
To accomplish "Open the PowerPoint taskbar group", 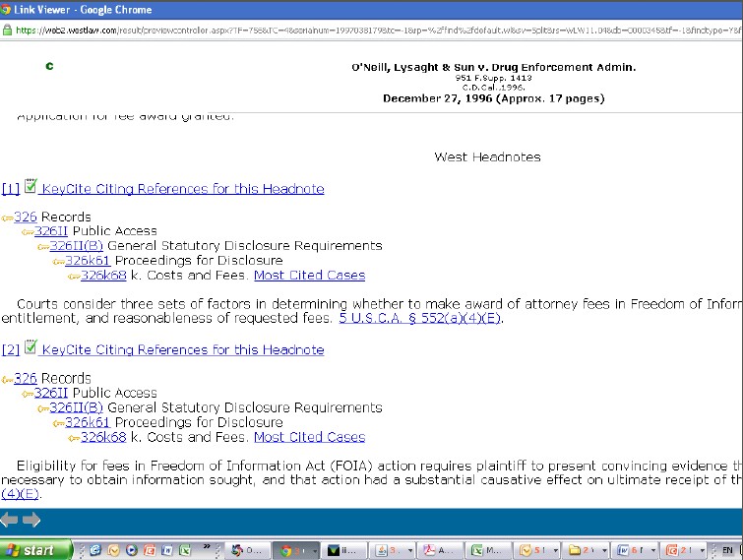I will point(684,550).
